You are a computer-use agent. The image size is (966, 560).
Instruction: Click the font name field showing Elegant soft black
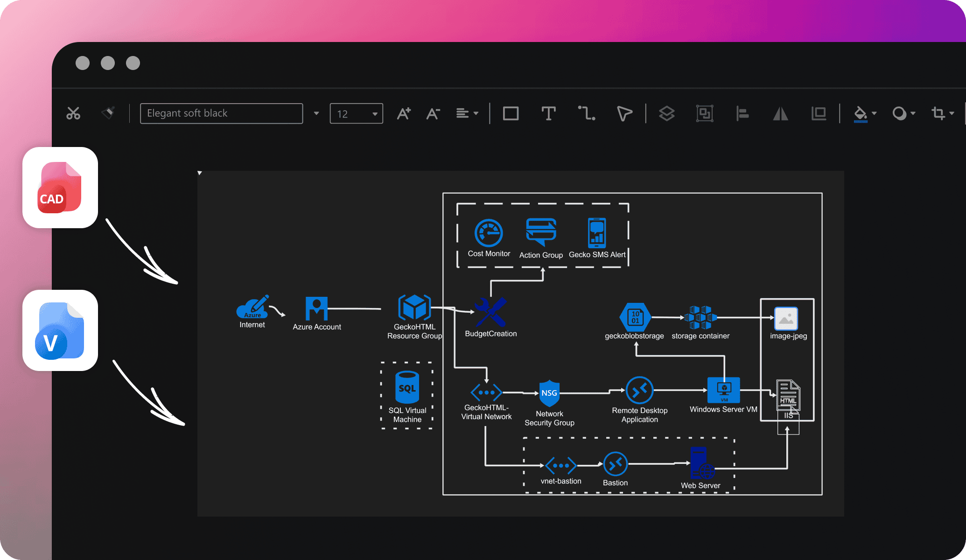coord(221,113)
